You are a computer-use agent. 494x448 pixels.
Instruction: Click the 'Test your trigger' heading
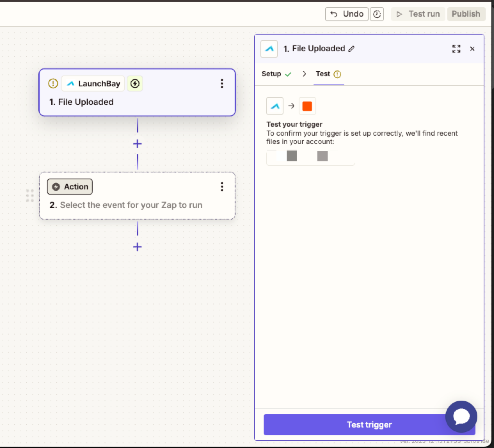pyautogui.click(x=294, y=124)
